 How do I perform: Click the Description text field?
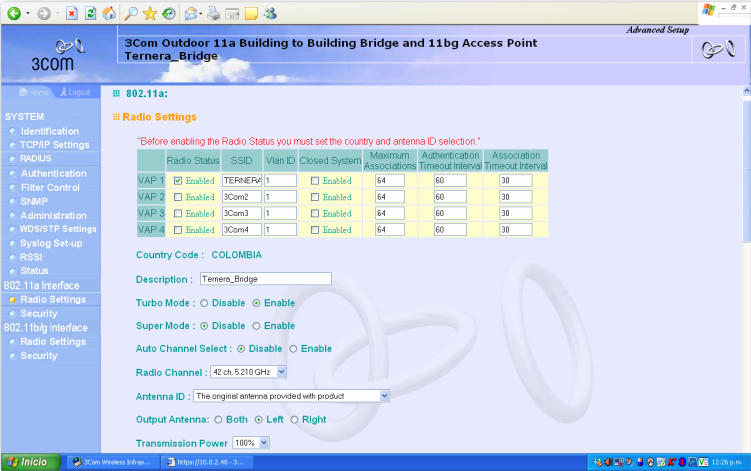(x=264, y=279)
